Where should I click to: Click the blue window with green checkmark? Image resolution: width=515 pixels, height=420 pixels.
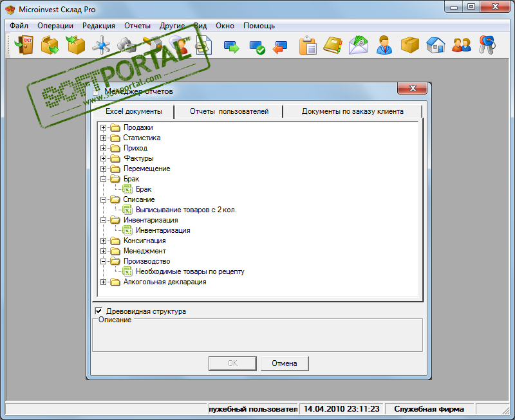point(257,47)
